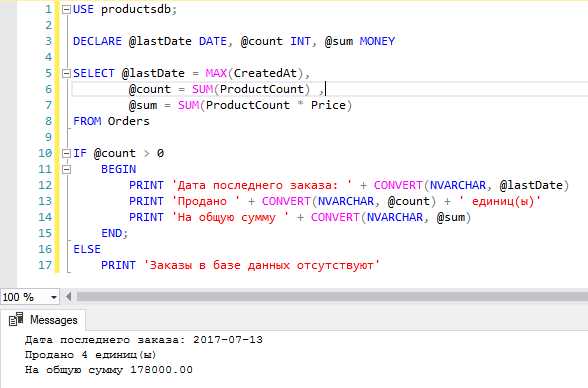Click output line 'Продано 4 единиц(ы)'
588x388 pixels.
(x=90, y=355)
